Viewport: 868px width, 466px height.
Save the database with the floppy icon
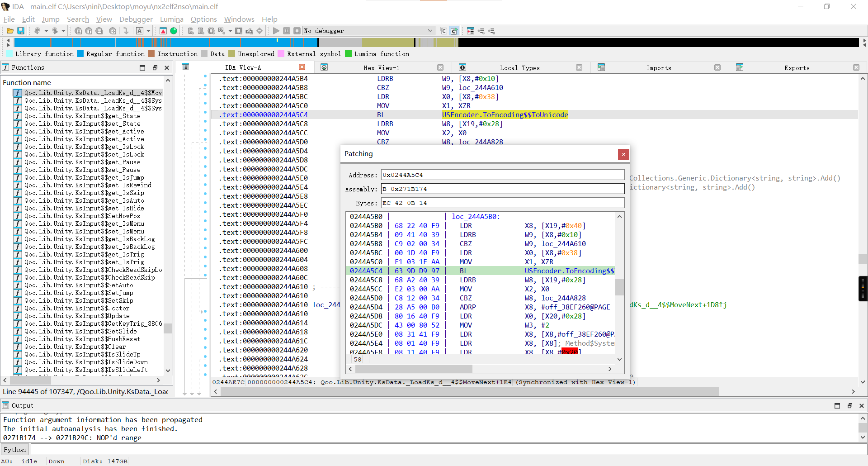(x=21, y=31)
